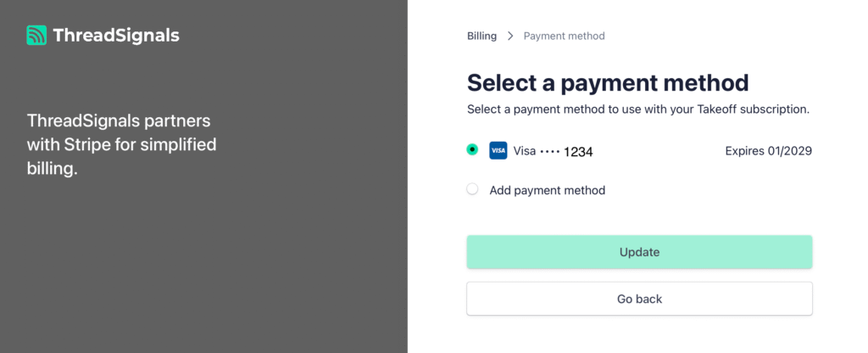The width and height of the screenshot is (868, 353).
Task: Click the masked card number dots
Action: point(550,151)
